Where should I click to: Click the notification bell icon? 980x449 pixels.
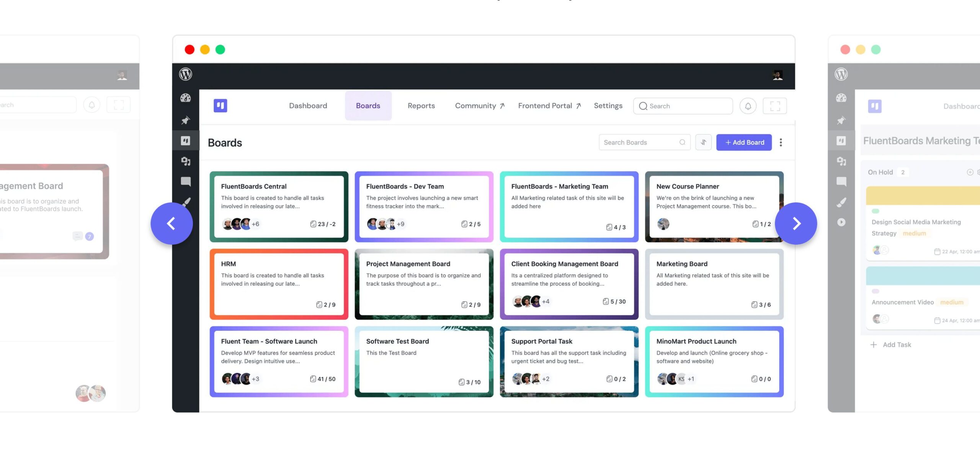point(748,106)
